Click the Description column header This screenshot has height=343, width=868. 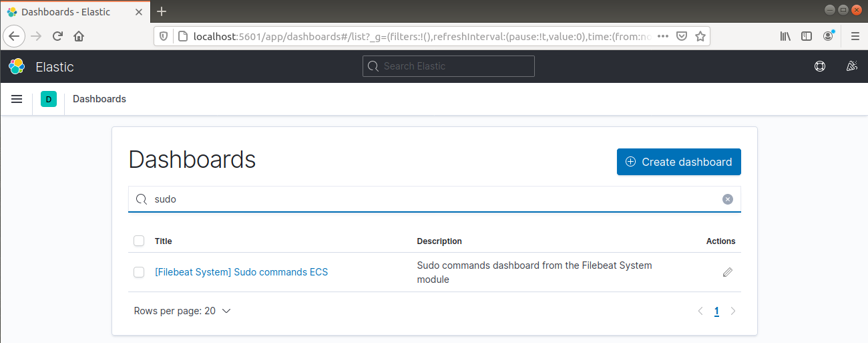click(x=439, y=241)
